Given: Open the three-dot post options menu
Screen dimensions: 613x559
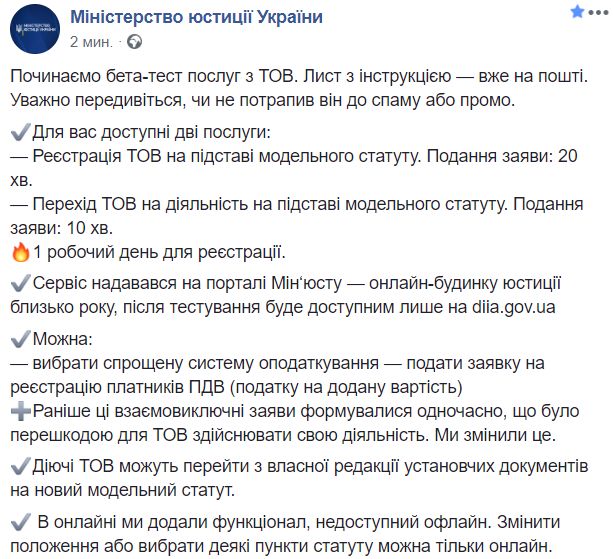Looking at the screenshot, I should [598, 13].
